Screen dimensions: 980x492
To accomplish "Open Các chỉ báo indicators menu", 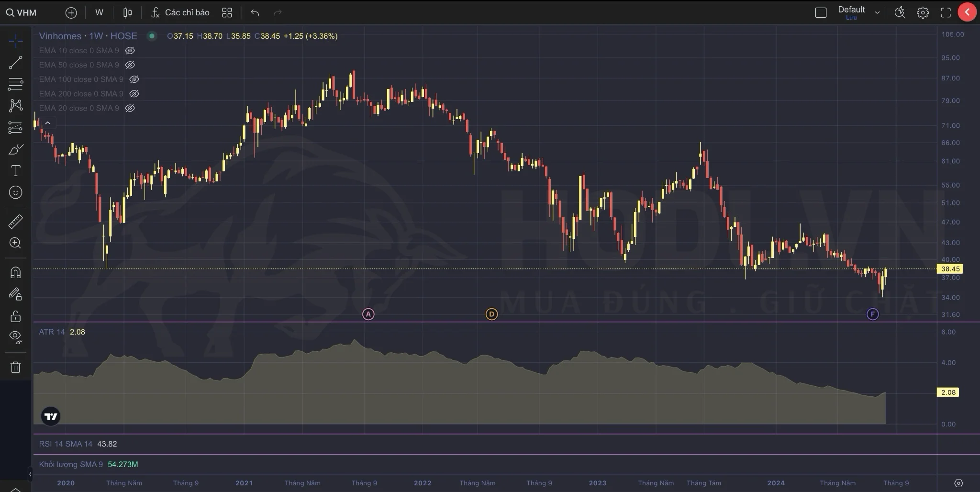I will click(x=180, y=12).
